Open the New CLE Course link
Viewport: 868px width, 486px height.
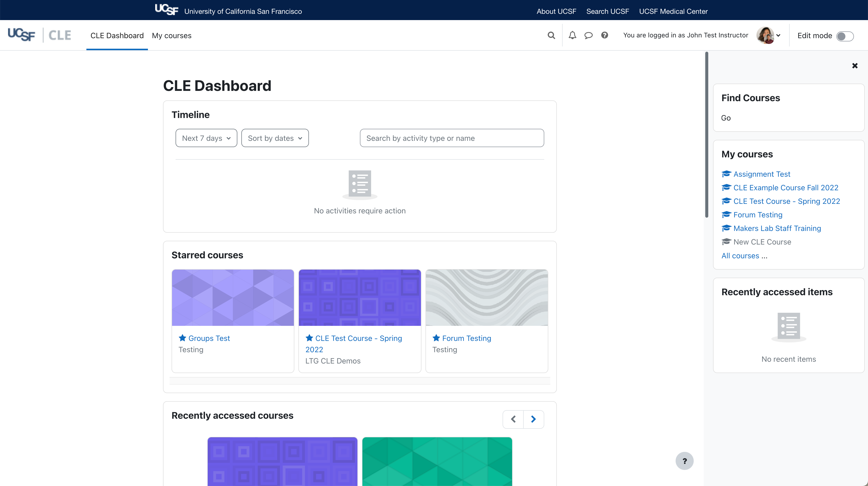(x=762, y=242)
